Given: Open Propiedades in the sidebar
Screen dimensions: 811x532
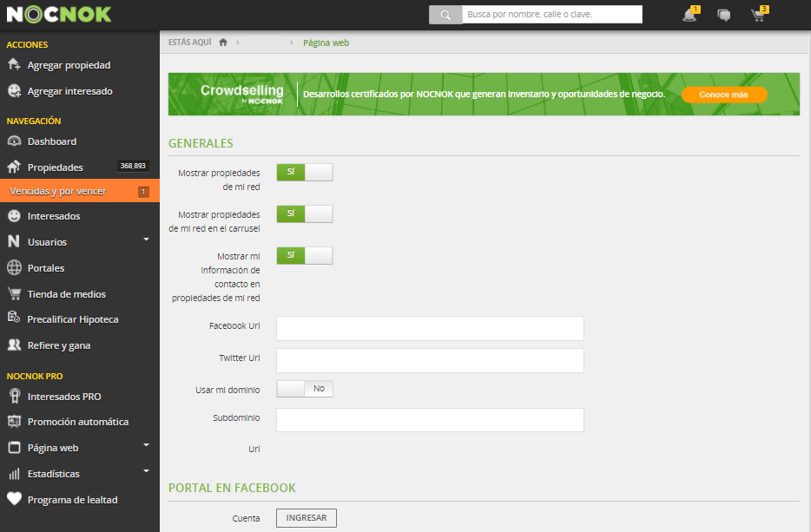Looking at the screenshot, I should (56, 167).
